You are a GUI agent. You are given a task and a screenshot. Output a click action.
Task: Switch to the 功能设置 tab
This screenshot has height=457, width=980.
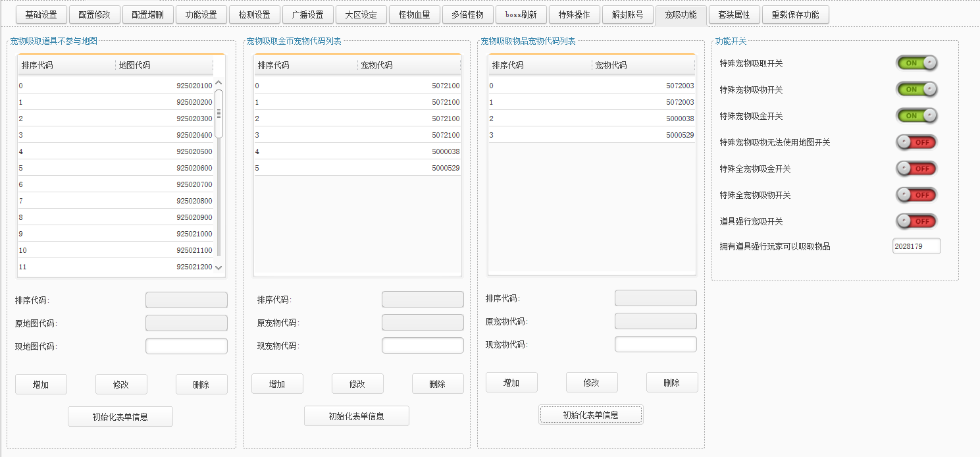[201, 14]
